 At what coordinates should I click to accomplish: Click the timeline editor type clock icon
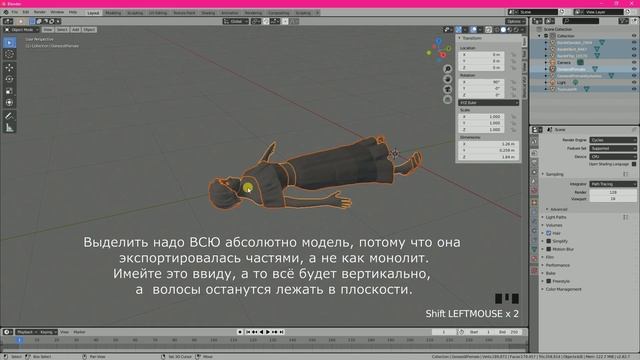tap(7, 332)
